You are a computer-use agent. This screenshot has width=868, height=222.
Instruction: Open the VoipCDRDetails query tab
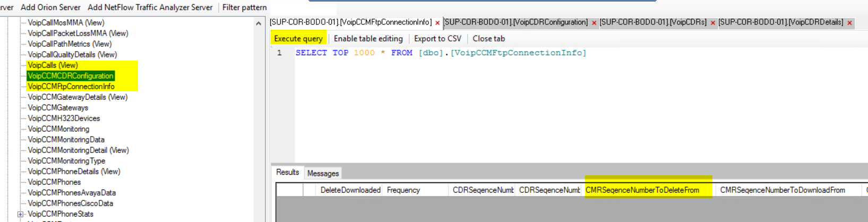781,22
